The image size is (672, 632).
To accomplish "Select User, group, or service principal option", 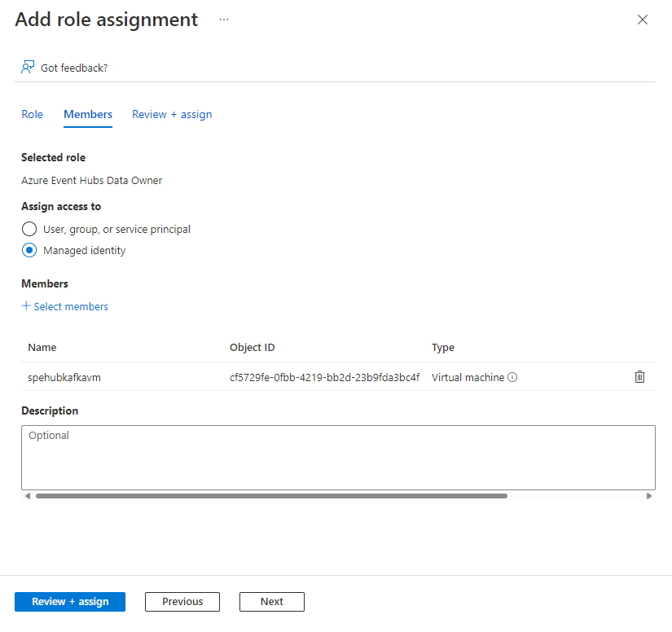I will (29, 229).
